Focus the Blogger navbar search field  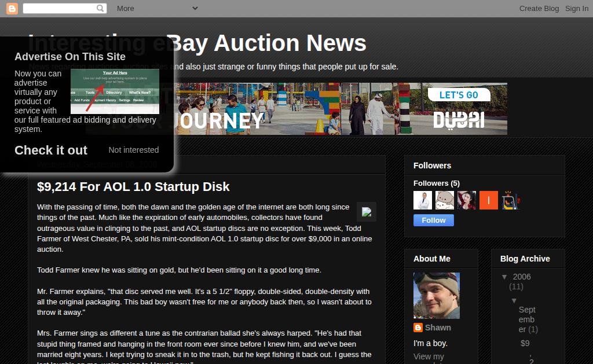[65, 8]
